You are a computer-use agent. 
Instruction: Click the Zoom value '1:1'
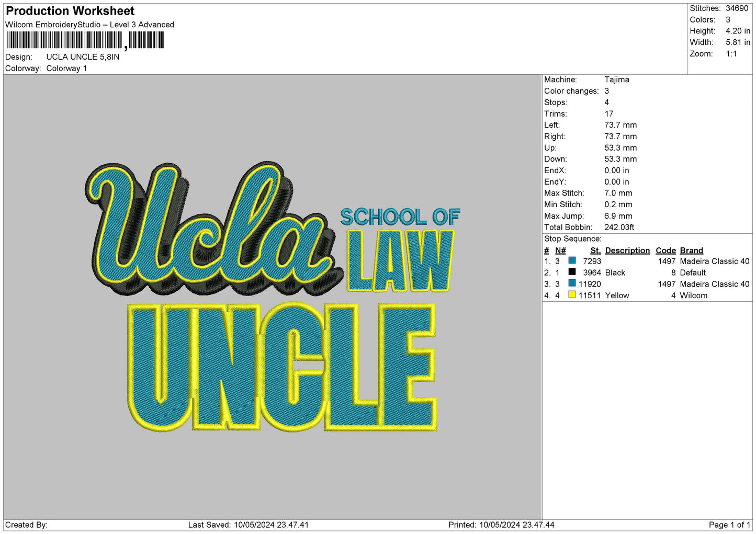tap(731, 54)
